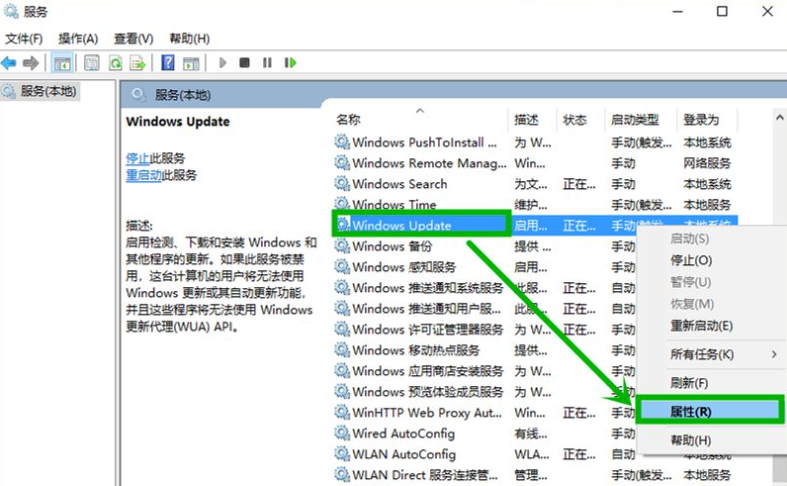
Task: Sort by the 名称 column header
Action: pyautogui.click(x=349, y=119)
